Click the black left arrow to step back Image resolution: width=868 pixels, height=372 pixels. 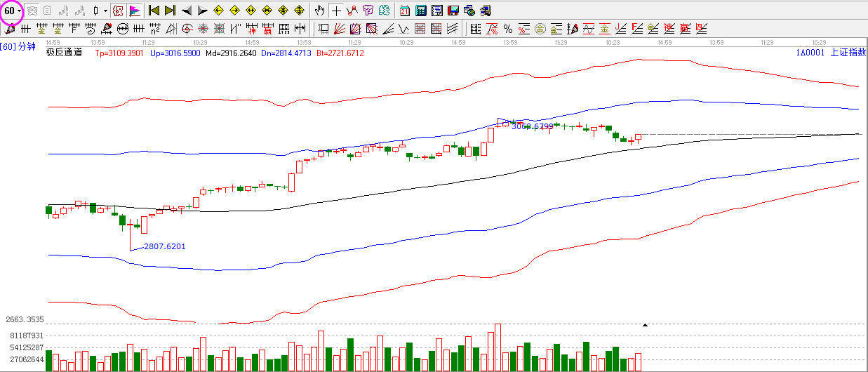point(187,11)
